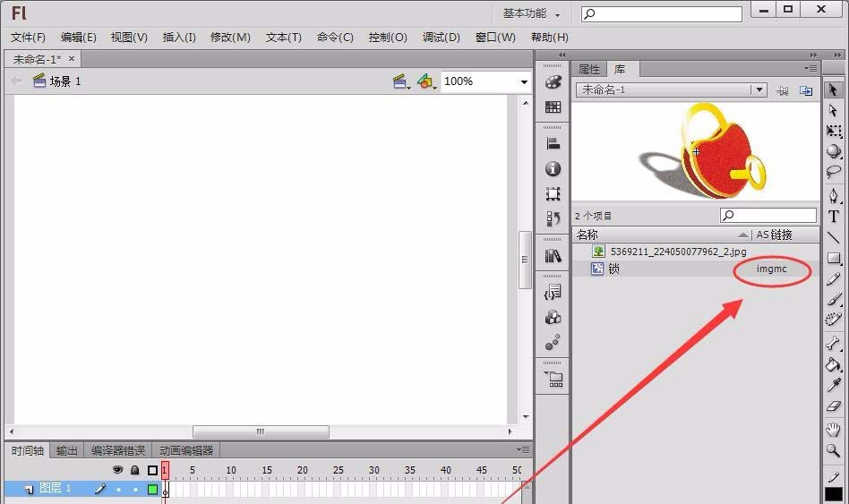Collapse the icon panel dock arrows
849x504 pixels.
point(562,55)
